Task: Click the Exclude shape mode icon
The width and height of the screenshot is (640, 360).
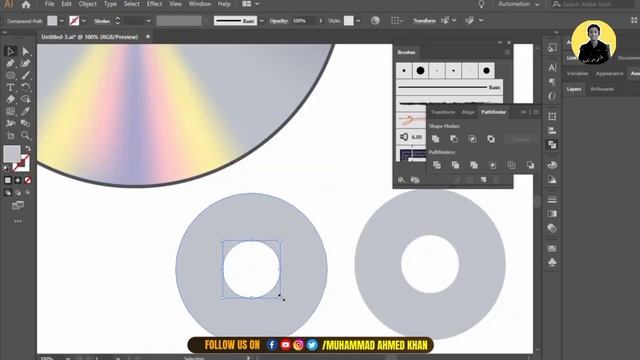Action: click(491, 139)
